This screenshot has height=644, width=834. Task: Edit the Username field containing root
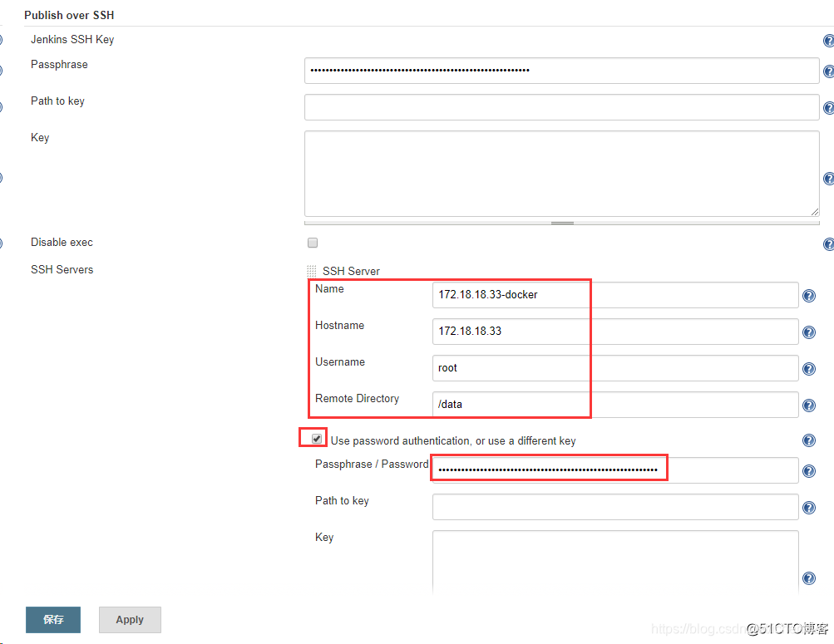click(615, 368)
